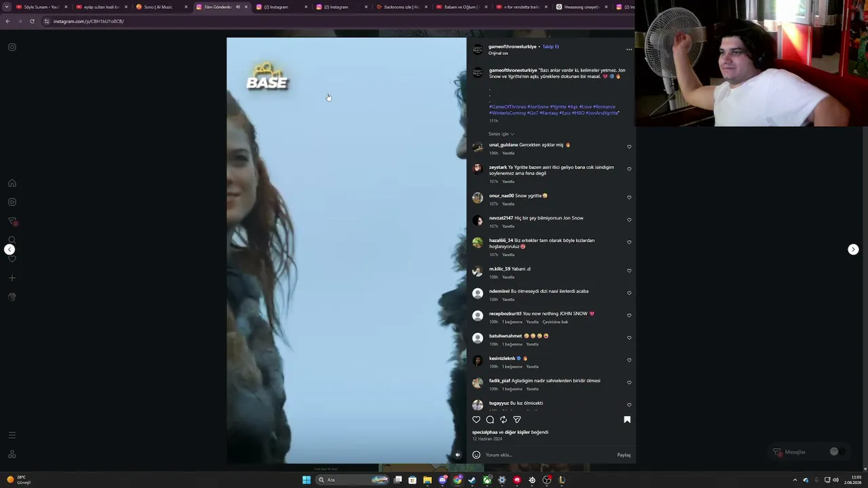
Task: Open volume control in the system tray
Action: click(835, 480)
